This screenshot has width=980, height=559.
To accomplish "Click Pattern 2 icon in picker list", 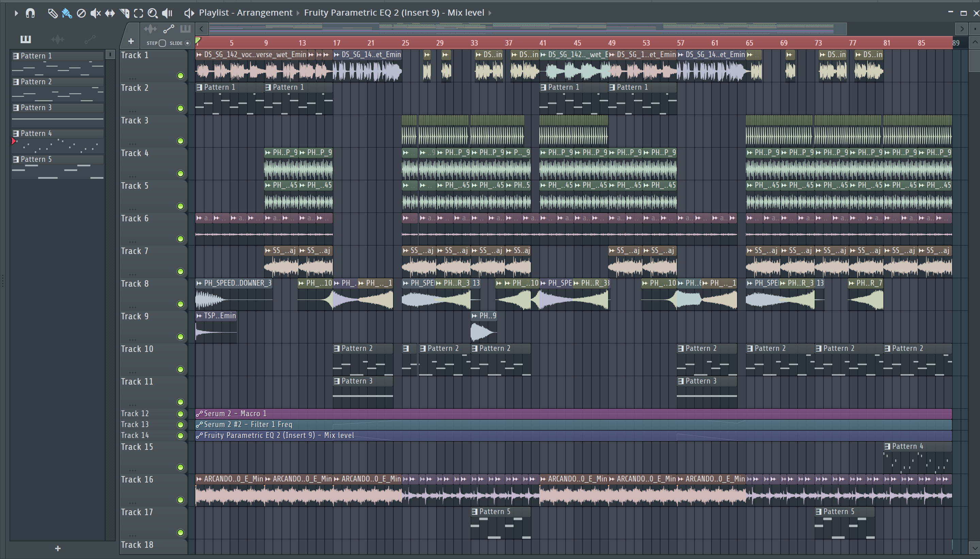I will point(16,82).
